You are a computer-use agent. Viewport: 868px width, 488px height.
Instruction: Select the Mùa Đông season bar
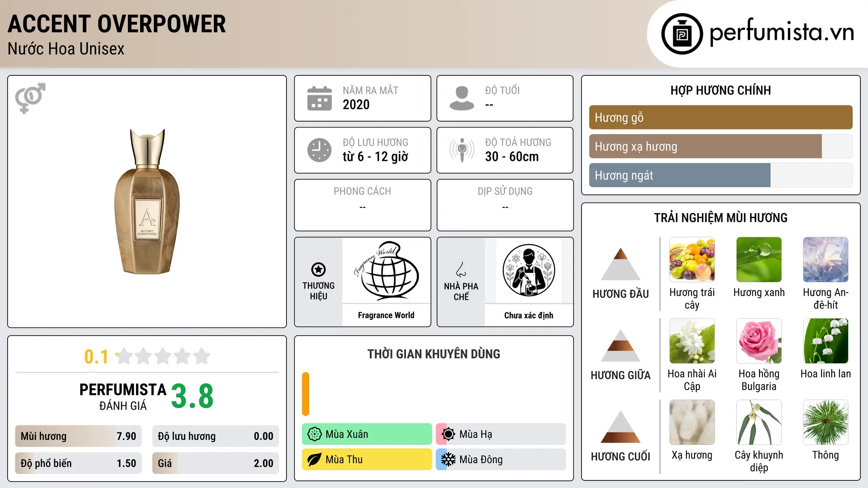click(x=501, y=460)
